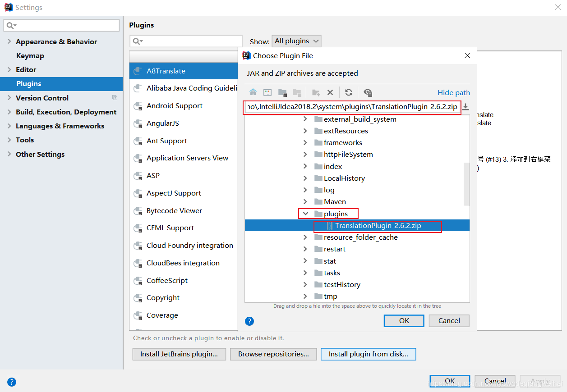
Task: Open Tools settings category
Action: tap(25, 140)
